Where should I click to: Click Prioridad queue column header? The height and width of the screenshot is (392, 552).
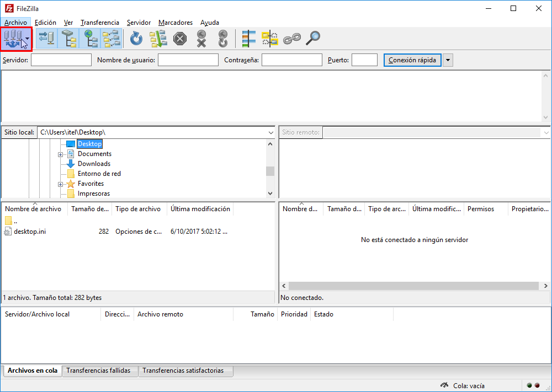pyautogui.click(x=294, y=314)
